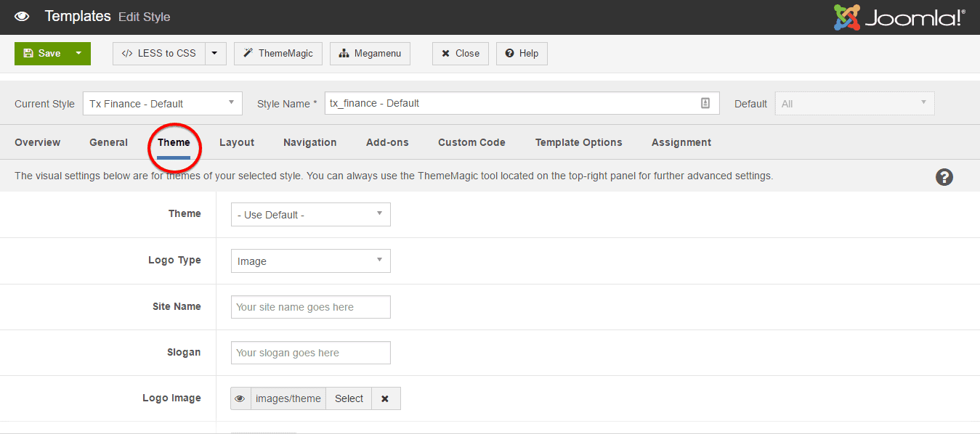Image resolution: width=980 pixels, height=434 pixels.
Task: Expand the Save options arrow
Action: (78, 54)
